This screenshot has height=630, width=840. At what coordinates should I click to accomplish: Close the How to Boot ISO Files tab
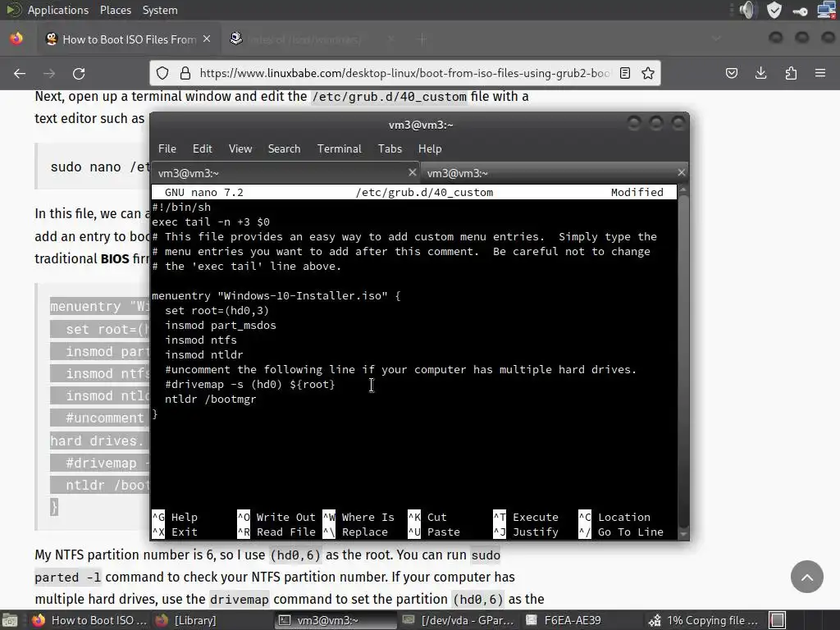click(207, 39)
